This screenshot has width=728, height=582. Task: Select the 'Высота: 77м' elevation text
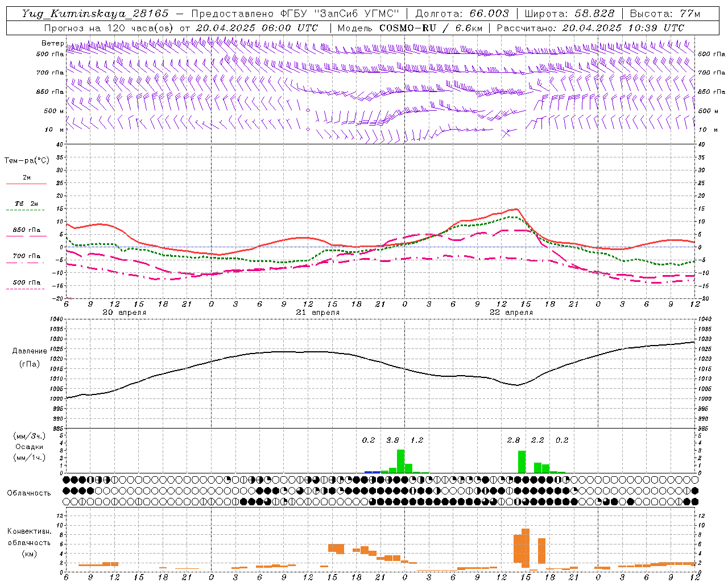pos(665,14)
